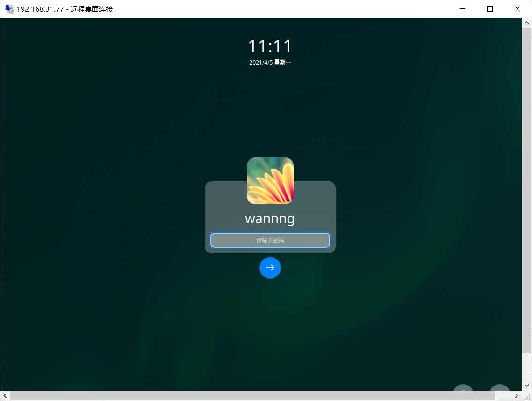Viewport: 532px width, 401px height.
Task: Minimize the Remote Desktop Connection window
Action: (463, 9)
